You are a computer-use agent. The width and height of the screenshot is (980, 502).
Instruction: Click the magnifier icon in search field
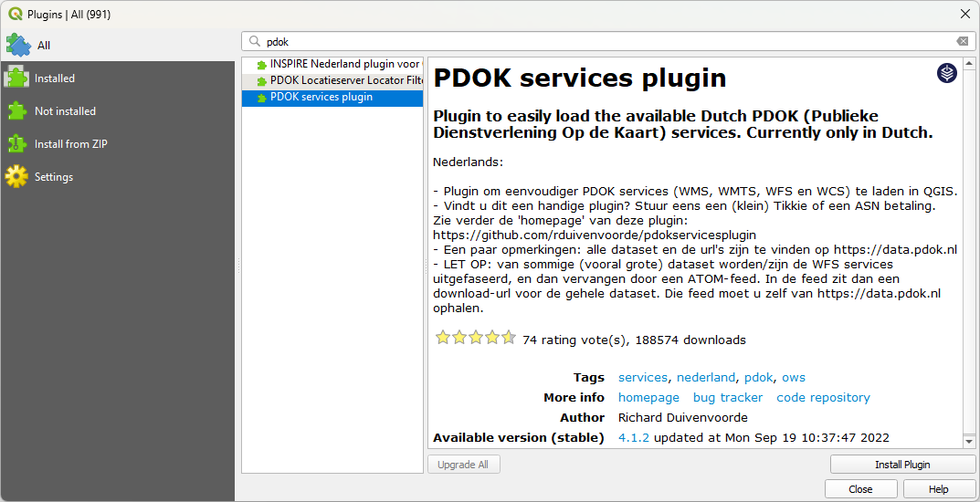pyautogui.click(x=254, y=41)
